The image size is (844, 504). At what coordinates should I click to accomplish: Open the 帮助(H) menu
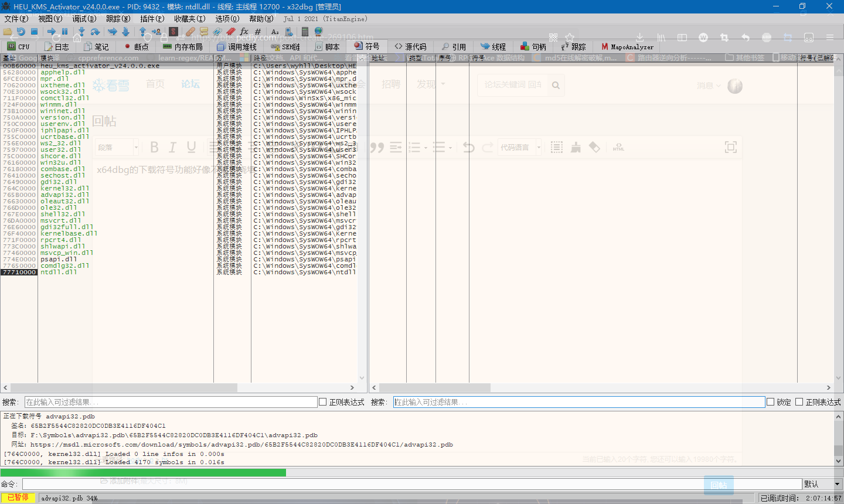[261, 19]
